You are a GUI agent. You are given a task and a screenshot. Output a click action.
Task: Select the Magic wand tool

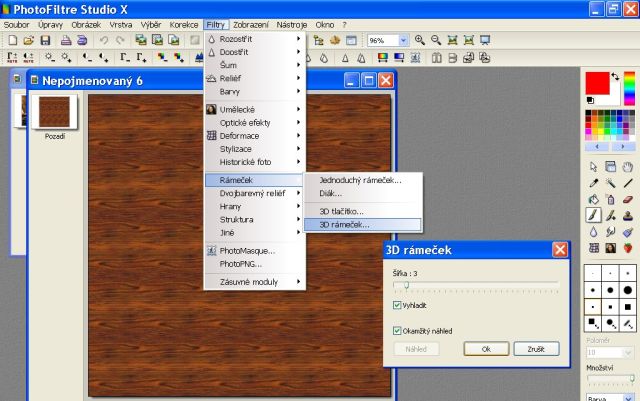coord(611,183)
